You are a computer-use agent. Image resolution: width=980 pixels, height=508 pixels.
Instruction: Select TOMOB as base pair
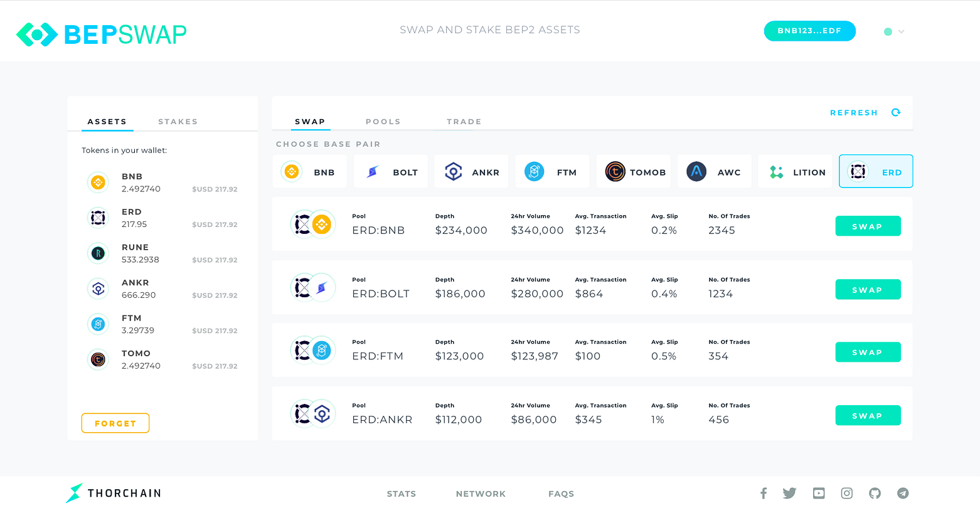coord(634,171)
